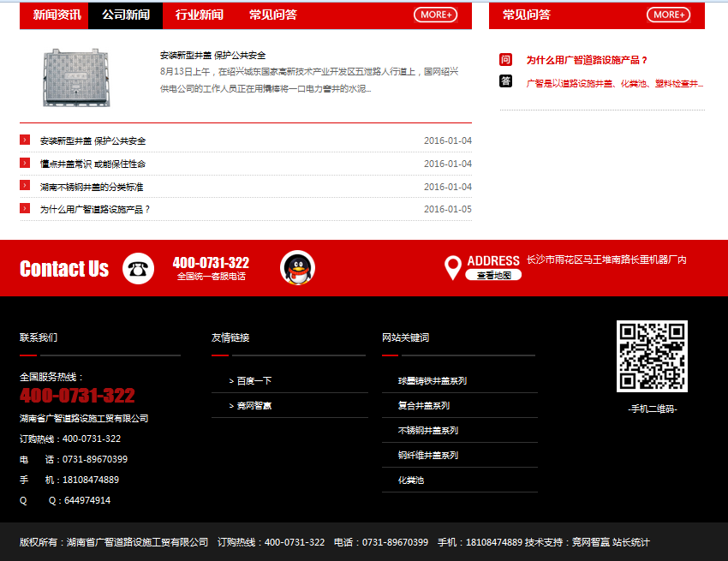Click the telephone icon in Contact Us bar

[x=138, y=267]
